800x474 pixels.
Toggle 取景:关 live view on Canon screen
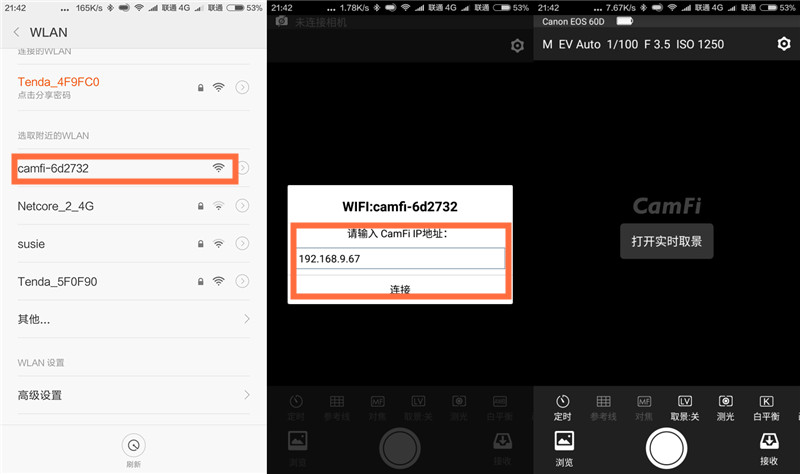685,408
